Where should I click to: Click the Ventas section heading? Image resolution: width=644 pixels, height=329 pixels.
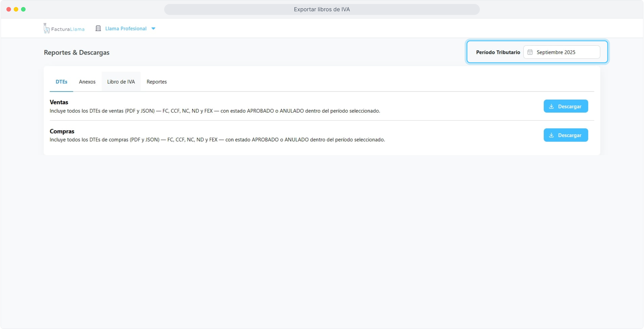[59, 102]
